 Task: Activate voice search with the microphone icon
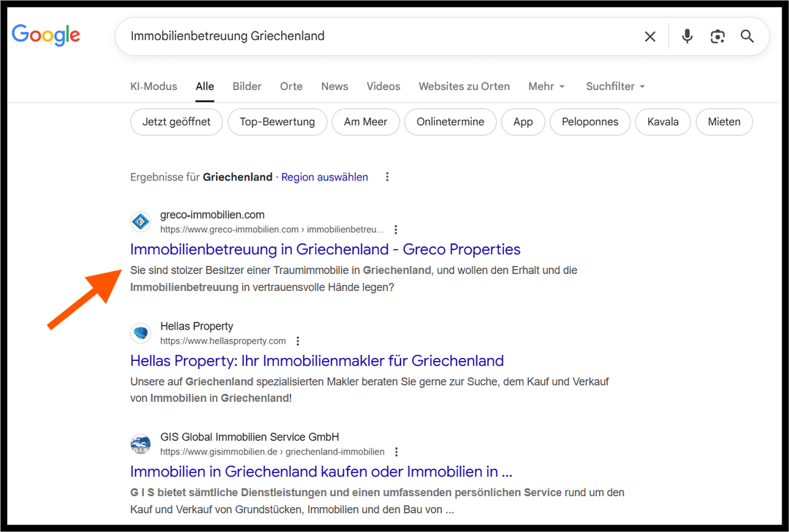point(687,36)
